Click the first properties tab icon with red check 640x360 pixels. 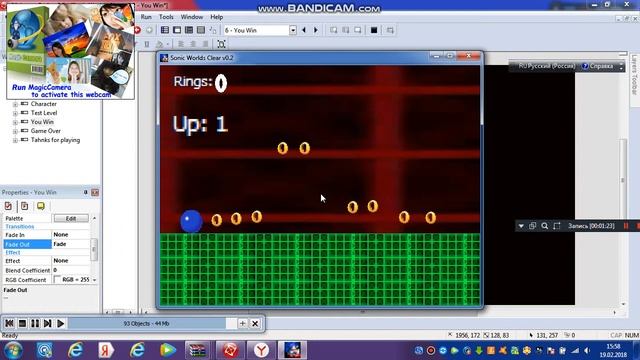(x=8, y=206)
